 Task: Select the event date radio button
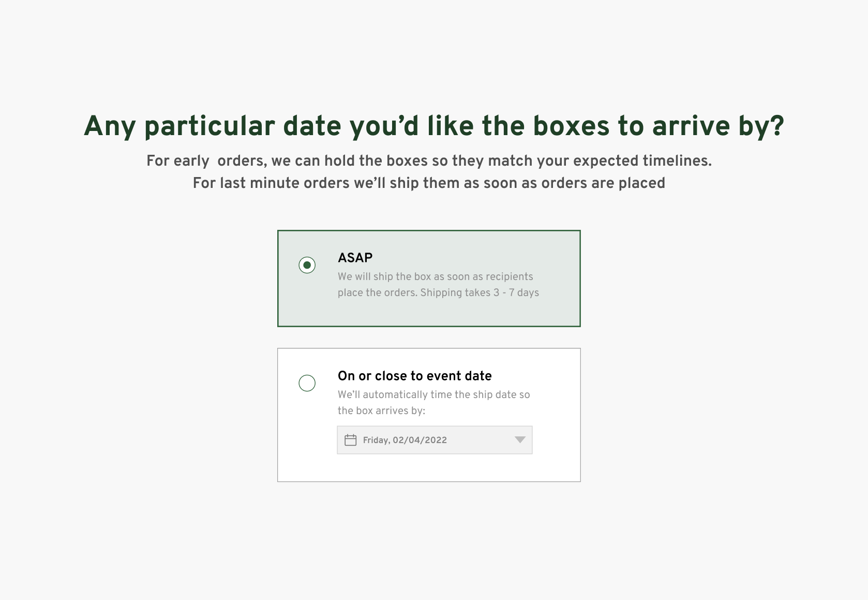click(307, 383)
